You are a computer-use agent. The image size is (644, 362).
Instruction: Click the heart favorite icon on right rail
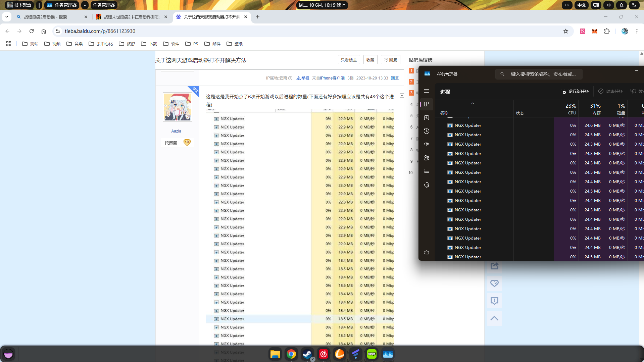coord(494,283)
